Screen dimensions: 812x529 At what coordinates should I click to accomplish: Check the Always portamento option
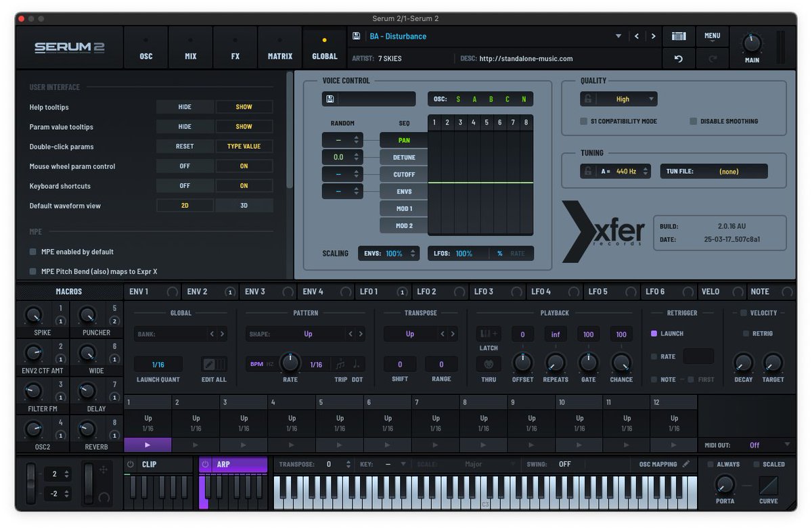[x=710, y=464]
